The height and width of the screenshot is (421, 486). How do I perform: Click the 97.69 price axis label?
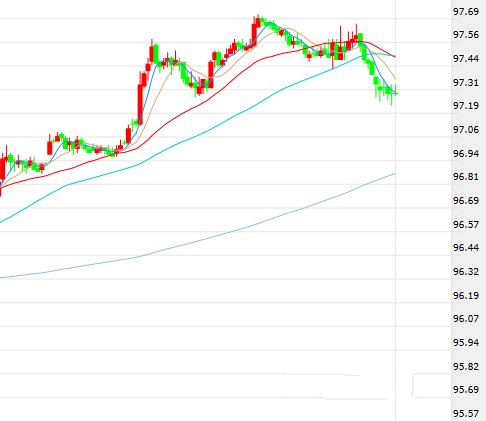(466, 12)
